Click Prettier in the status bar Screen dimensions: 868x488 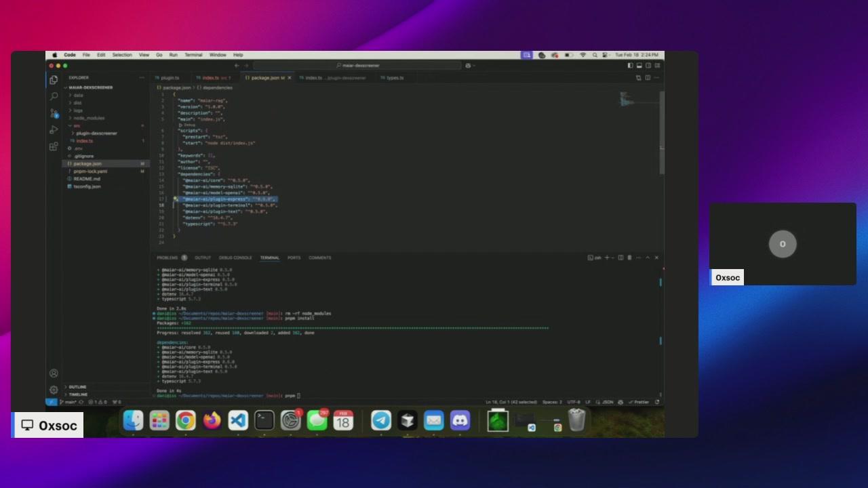[x=641, y=402]
